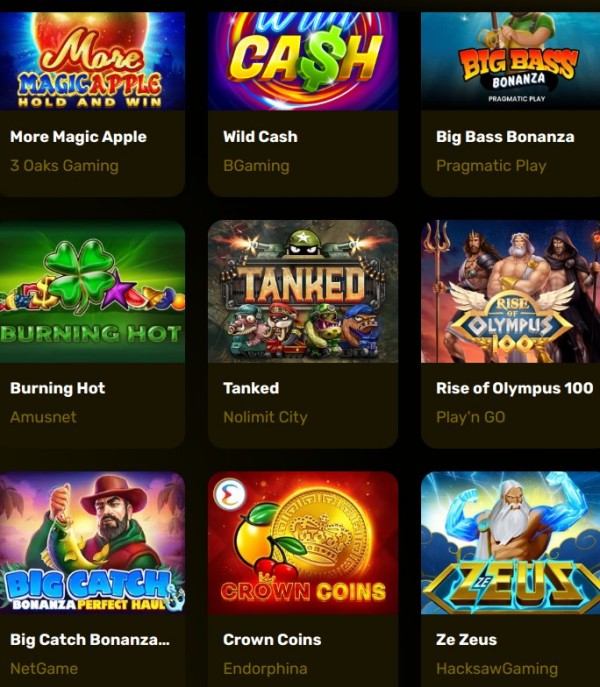Open the Pragmatic Play provider link
This screenshot has height=687, width=600.
(491, 166)
